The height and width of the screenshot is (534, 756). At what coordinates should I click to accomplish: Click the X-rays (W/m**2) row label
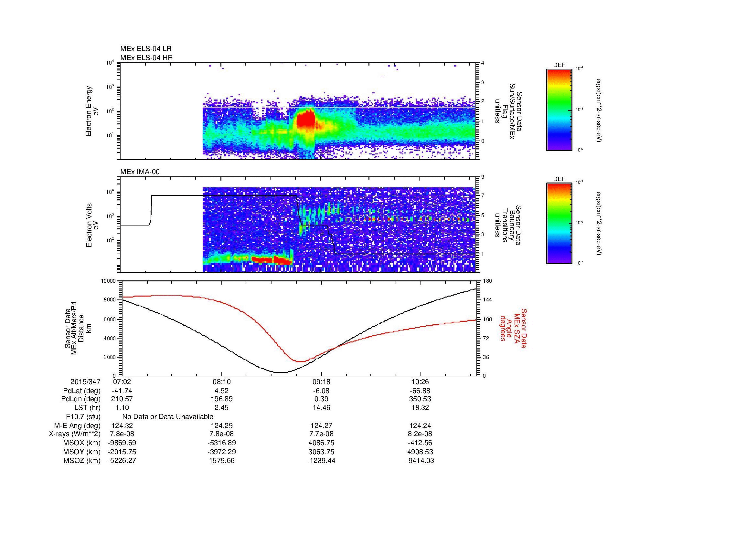click(74, 434)
